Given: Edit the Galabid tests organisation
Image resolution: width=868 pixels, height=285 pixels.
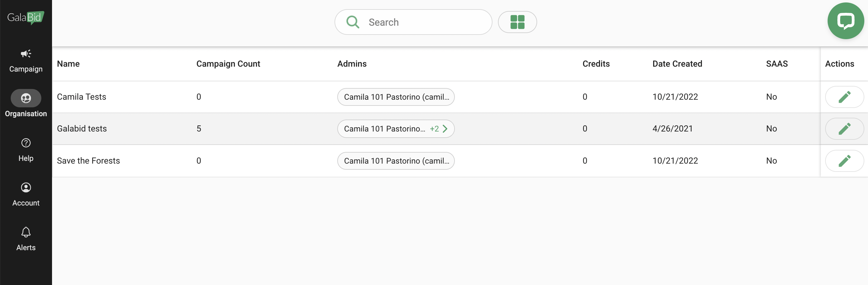Looking at the screenshot, I should (844, 128).
